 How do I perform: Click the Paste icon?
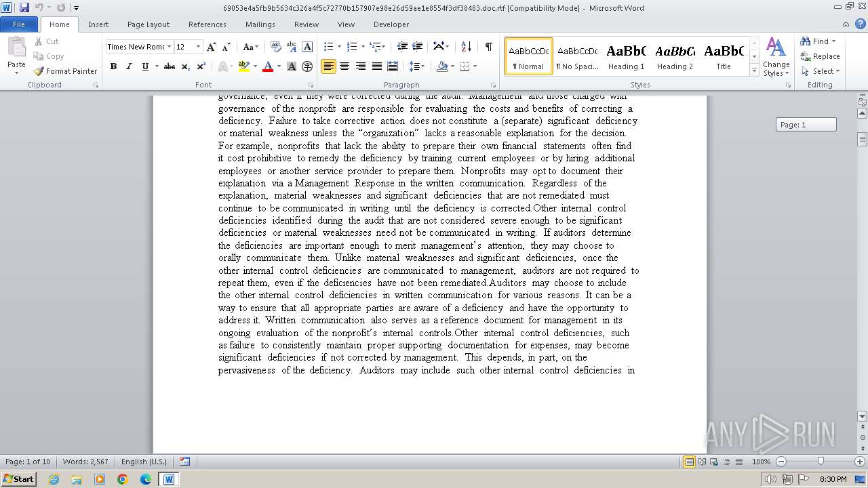click(16, 47)
